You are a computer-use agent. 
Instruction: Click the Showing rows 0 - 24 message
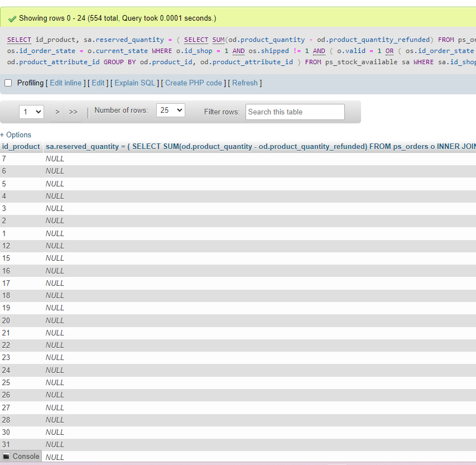118,18
